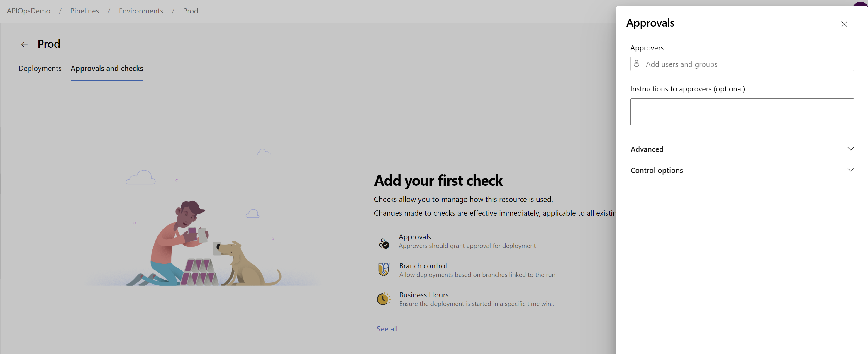This screenshot has width=868, height=354.
Task: Open the See all link
Action: 387,329
